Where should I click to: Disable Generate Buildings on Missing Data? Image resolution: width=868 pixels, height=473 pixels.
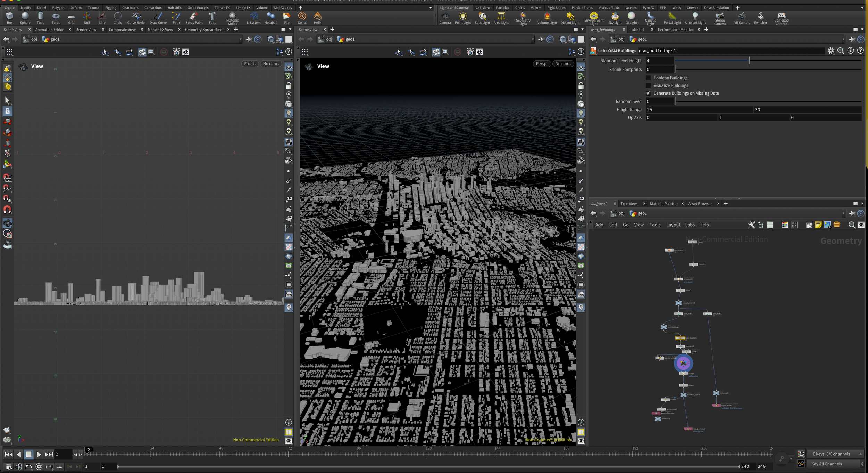pyautogui.click(x=648, y=93)
